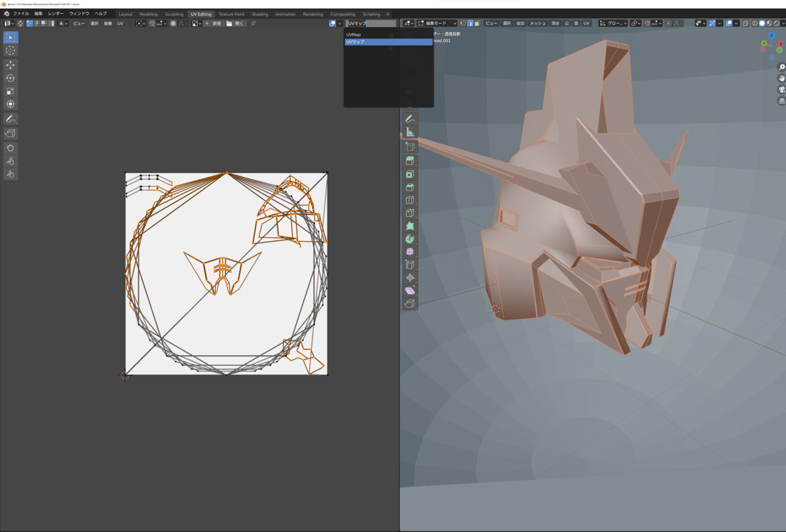This screenshot has width=786, height=532.
Task: Click the zoom magnifier in 3D viewport
Action: [781, 67]
